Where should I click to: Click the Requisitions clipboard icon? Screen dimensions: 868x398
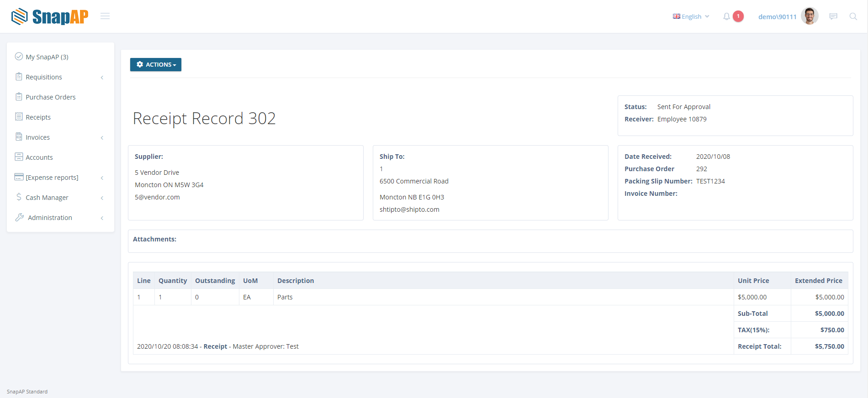[19, 77]
